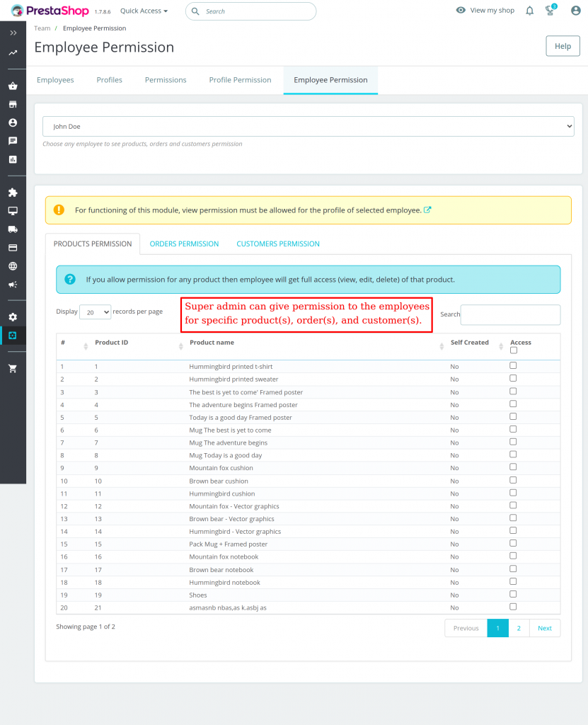Open Modules puzzle icon in sidebar

[13, 193]
